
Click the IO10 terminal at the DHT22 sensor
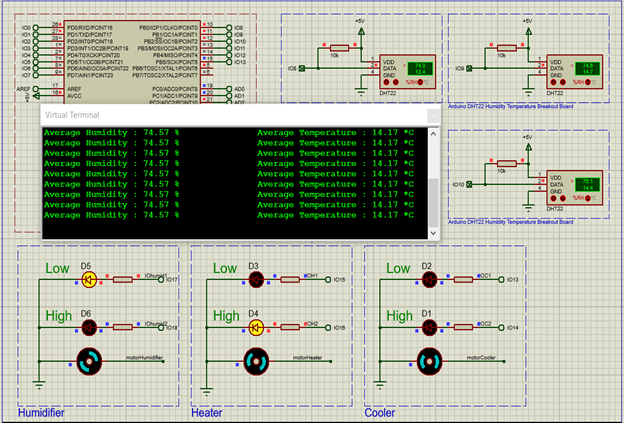point(470,184)
